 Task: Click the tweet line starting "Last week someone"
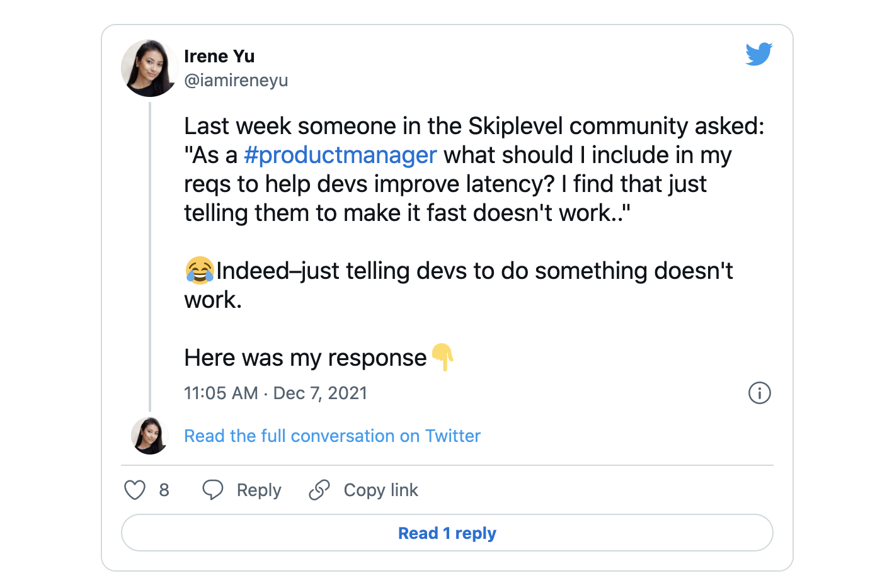[474, 126]
